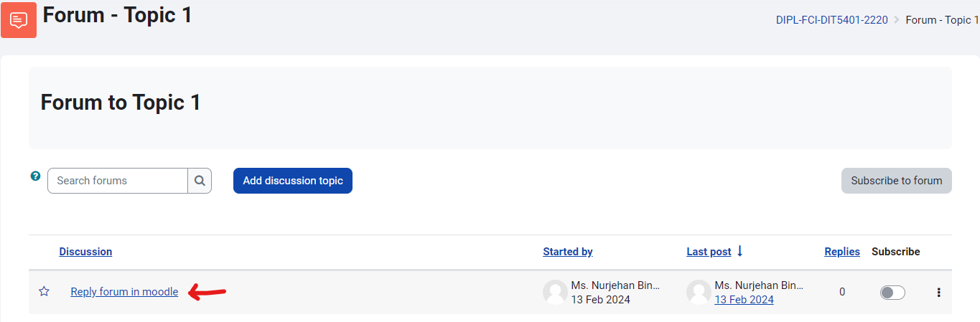980x322 pixels.
Task: Open the Reply forum in moodle discussion
Action: coord(124,292)
